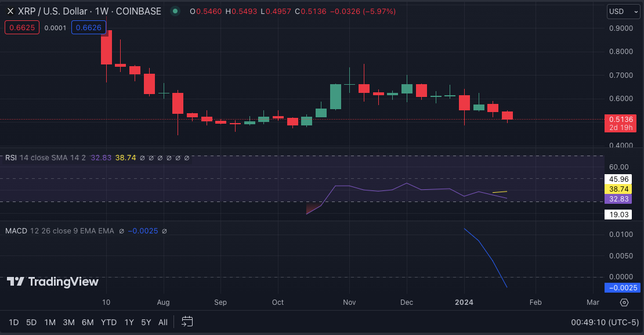This screenshot has height=335, width=644.
Task: Click the 0.0001 spread value
Action: tap(56, 28)
